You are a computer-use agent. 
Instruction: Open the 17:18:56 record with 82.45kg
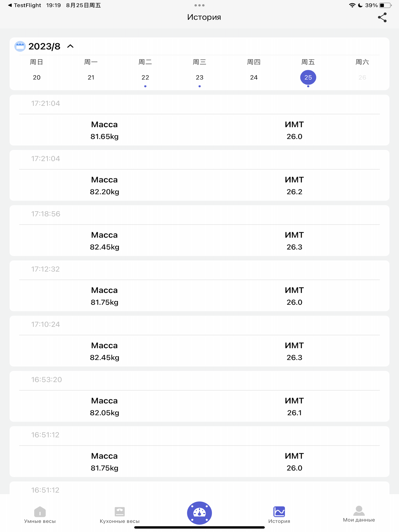(x=199, y=231)
